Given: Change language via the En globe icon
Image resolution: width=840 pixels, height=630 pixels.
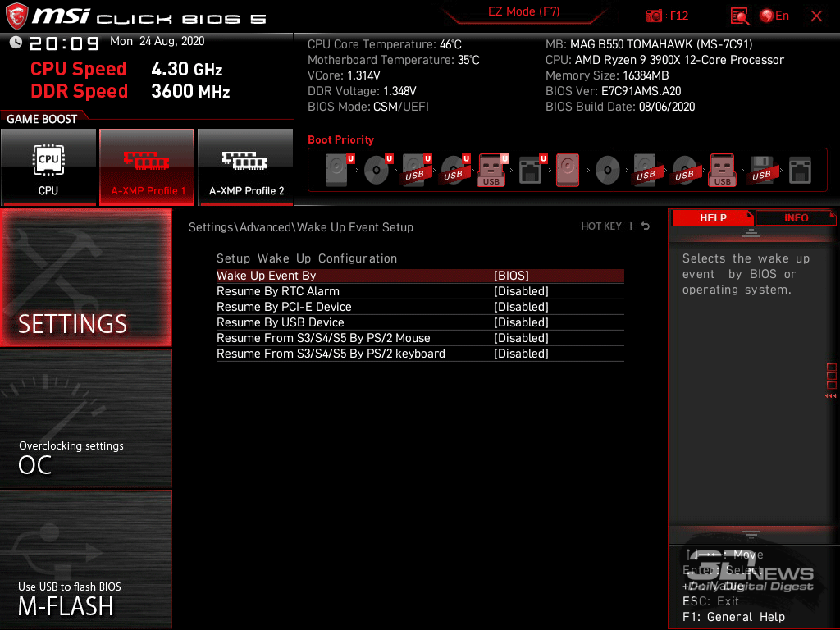Looking at the screenshot, I should 774,16.
